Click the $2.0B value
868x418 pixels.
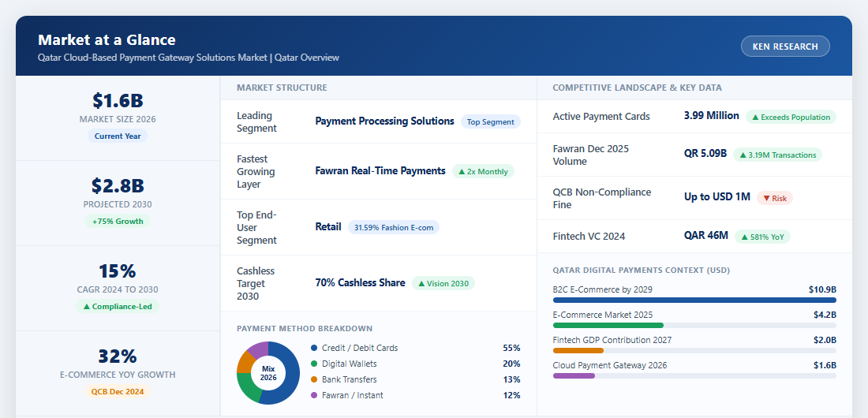pos(825,340)
